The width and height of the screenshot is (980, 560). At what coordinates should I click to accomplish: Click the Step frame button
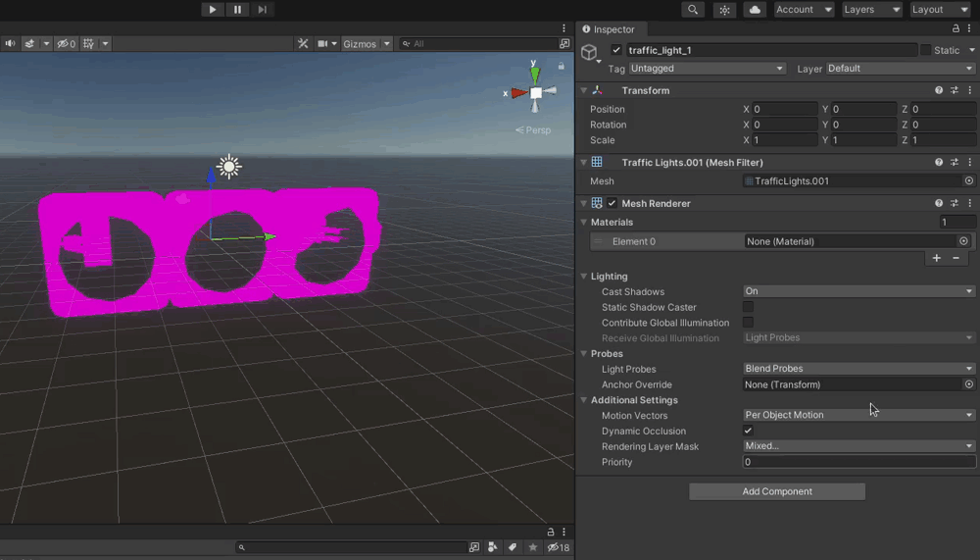[262, 10]
